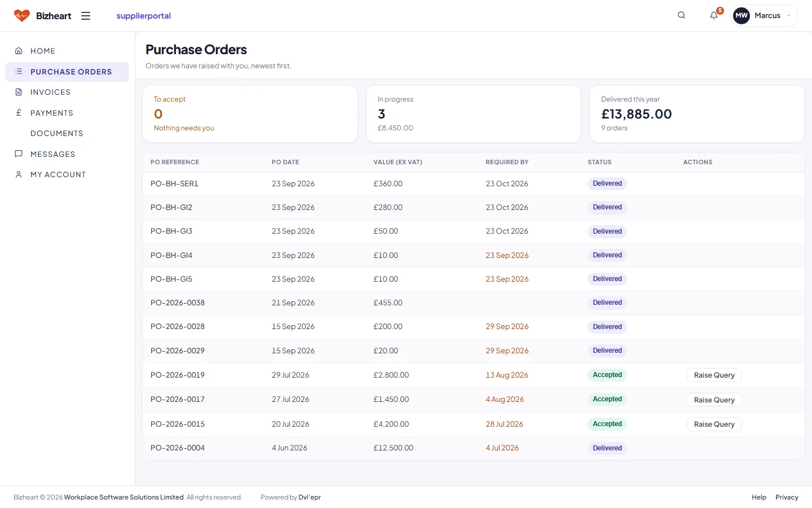Image resolution: width=812 pixels, height=508 pixels.
Task: Click the Accepted status badge for PO-2026-0019
Action: click(607, 375)
